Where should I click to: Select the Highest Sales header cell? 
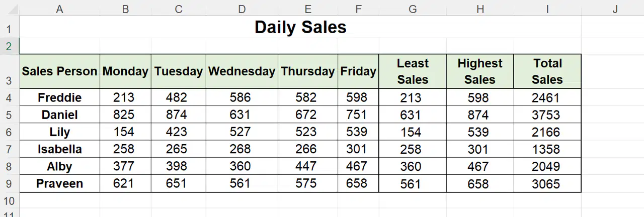480,71
